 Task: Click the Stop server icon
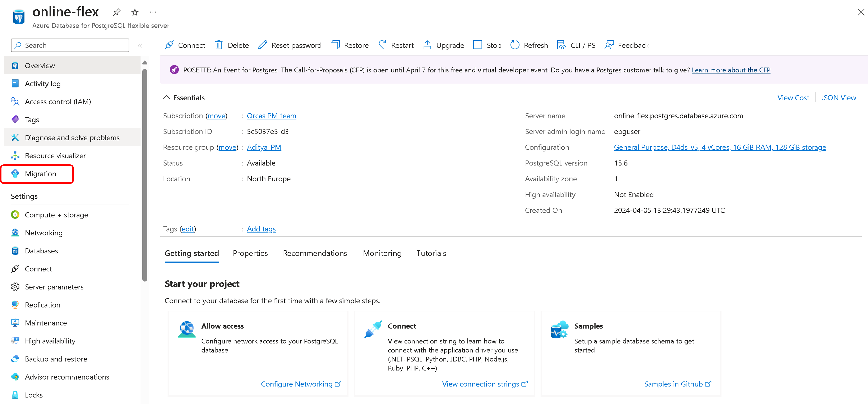tap(477, 45)
